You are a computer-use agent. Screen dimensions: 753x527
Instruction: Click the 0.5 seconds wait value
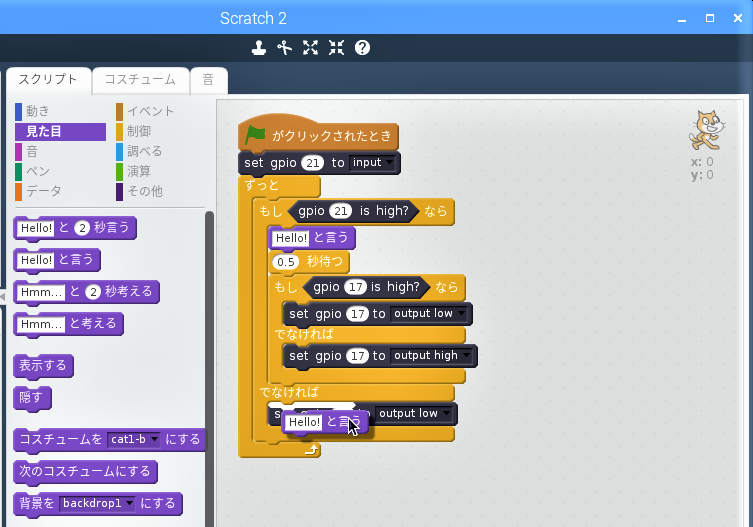tap(286, 262)
